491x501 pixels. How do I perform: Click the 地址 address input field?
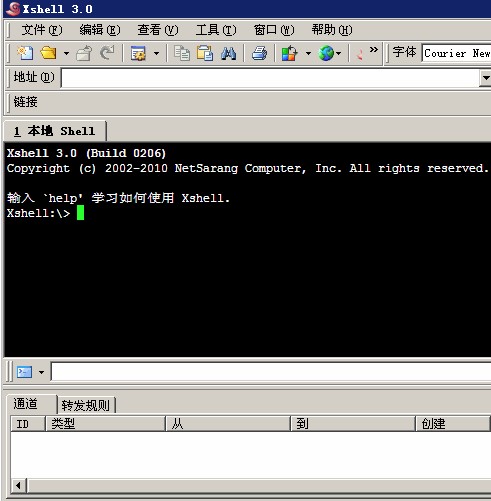point(270,79)
